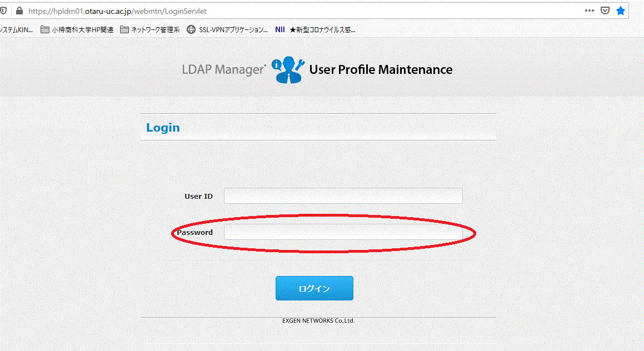Open the 小樽商科大学HP関連 bookmark folder
The height and width of the screenshot is (351, 644).
[77, 30]
